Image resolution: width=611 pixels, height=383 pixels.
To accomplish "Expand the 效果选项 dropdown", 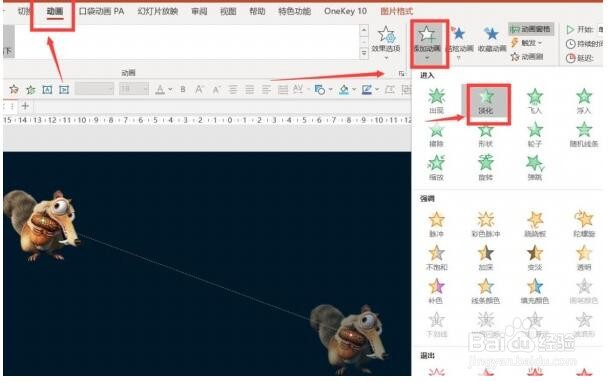I will 386,43.
